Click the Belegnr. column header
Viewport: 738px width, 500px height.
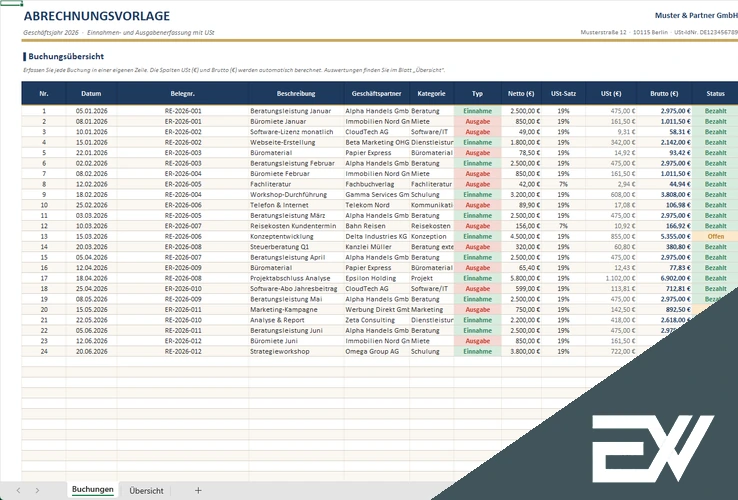183,93
